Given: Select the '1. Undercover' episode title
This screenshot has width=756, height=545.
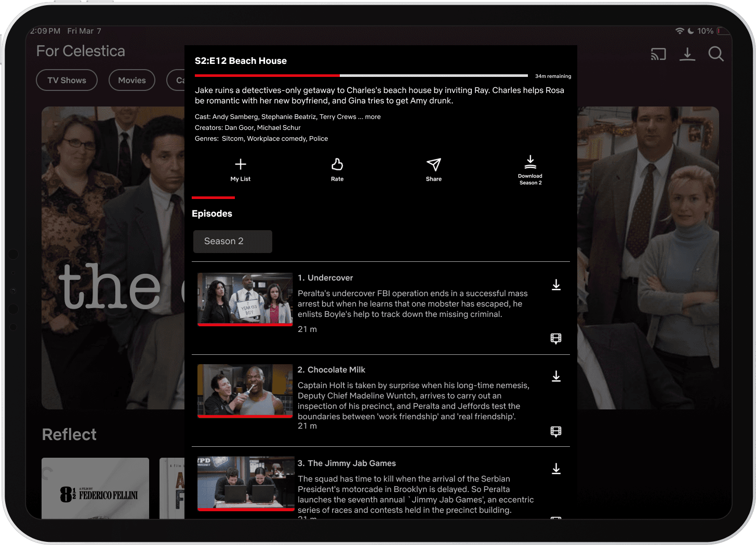Looking at the screenshot, I should 325,278.
